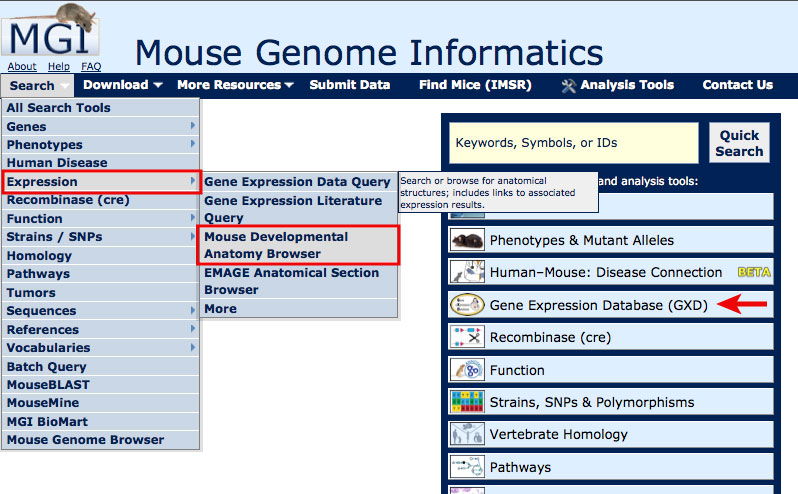Select MGI BioMart menu entry
The image size is (798, 494).
tap(101, 421)
